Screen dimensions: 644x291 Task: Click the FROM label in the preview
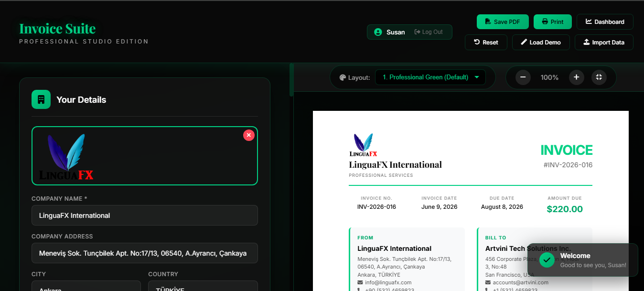click(x=365, y=237)
